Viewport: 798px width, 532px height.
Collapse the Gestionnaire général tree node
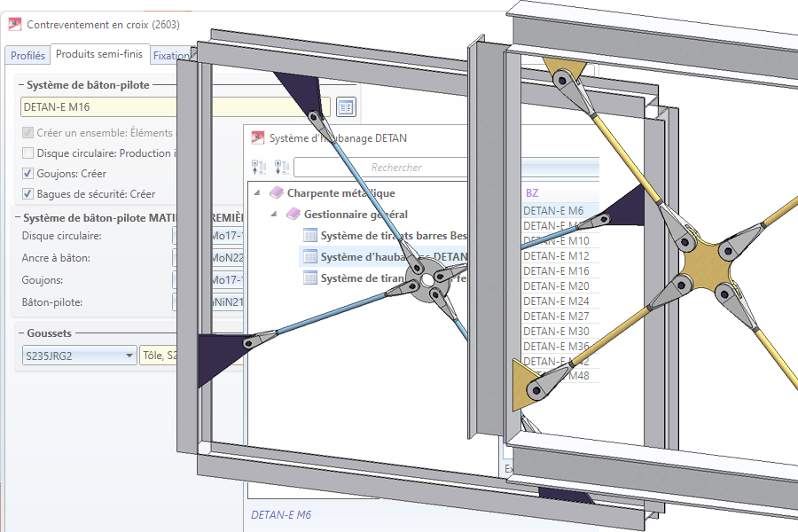(274, 215)
